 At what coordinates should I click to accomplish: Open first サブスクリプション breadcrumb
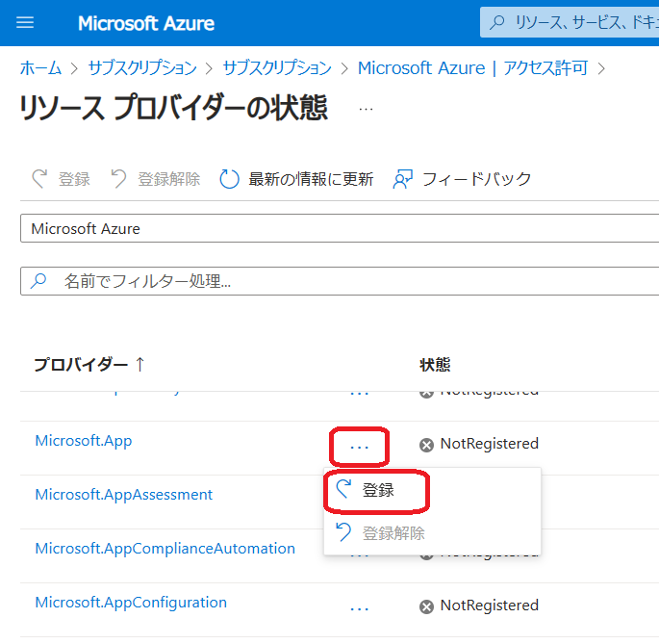pyautogui.click(x=142, y=68)
